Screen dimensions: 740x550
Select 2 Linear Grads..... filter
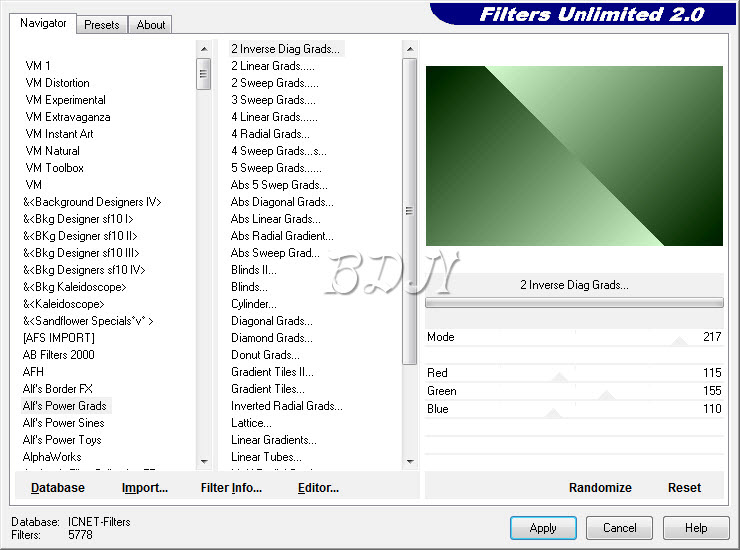click(273, 66)
